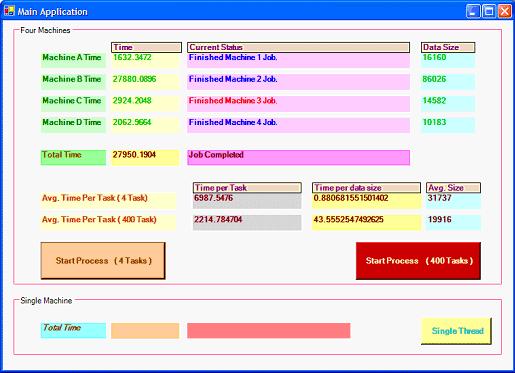Start the 4 Tasks process
The image size is (515, 373).
click(x=103, y=261)
